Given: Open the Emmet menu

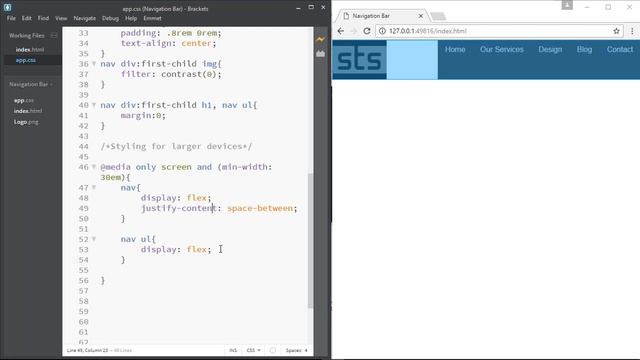Looking at the screenshot, I should tap(152, 18).
